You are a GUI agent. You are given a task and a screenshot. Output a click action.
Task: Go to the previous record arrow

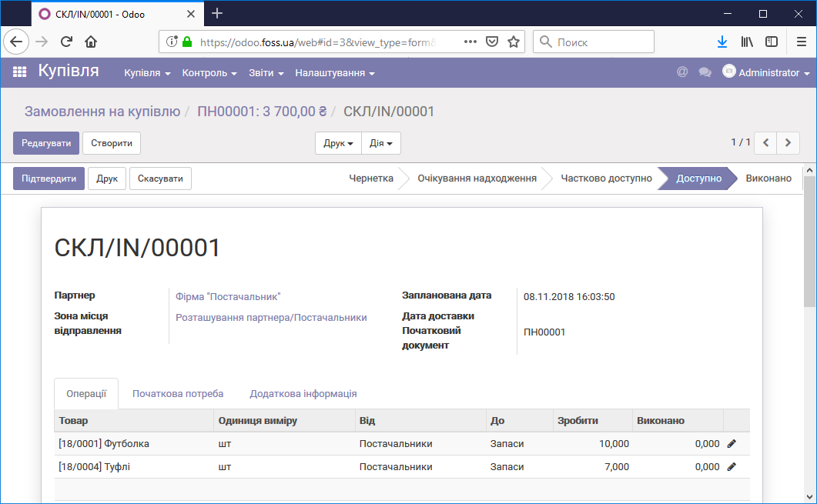pyautogui.click(x=765, y=142)
